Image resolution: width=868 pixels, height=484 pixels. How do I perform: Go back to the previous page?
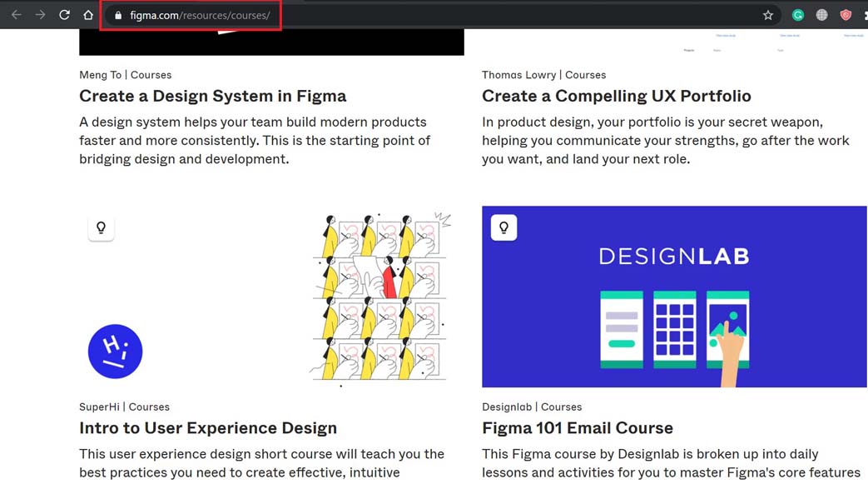(x=17, y=15)
